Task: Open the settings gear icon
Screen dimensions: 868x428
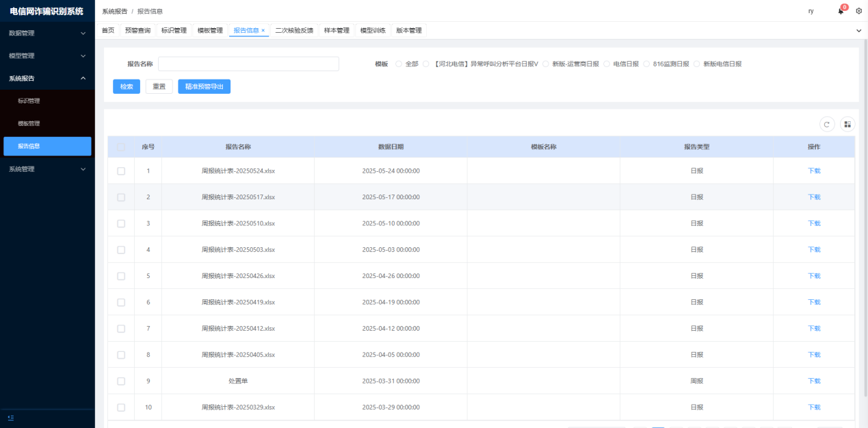Action: pyautogui.click(x=859, y=11)
